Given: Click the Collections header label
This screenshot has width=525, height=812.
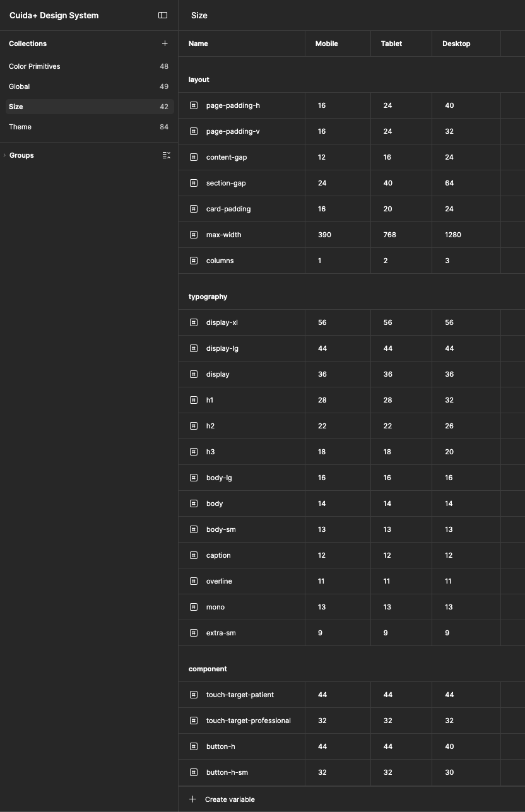Looking at the screenshot, I should 28,44.
